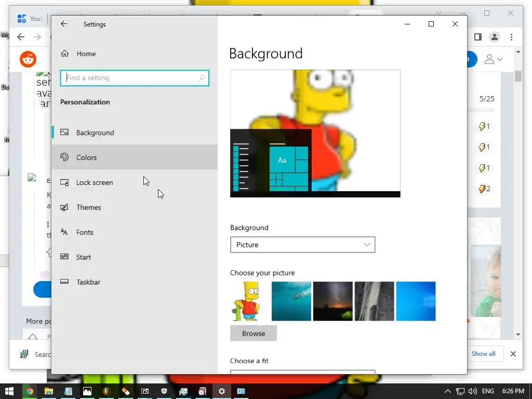Open the Taskbar settings page
532x399 pixels.
pyautogui.click(x=135, y=282)
